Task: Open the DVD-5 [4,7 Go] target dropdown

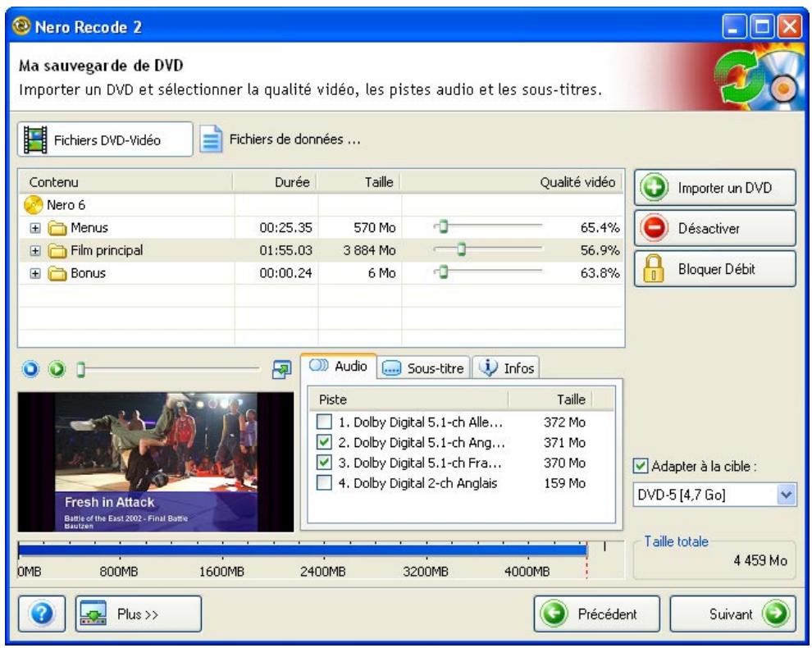Action: click(786, 494)
